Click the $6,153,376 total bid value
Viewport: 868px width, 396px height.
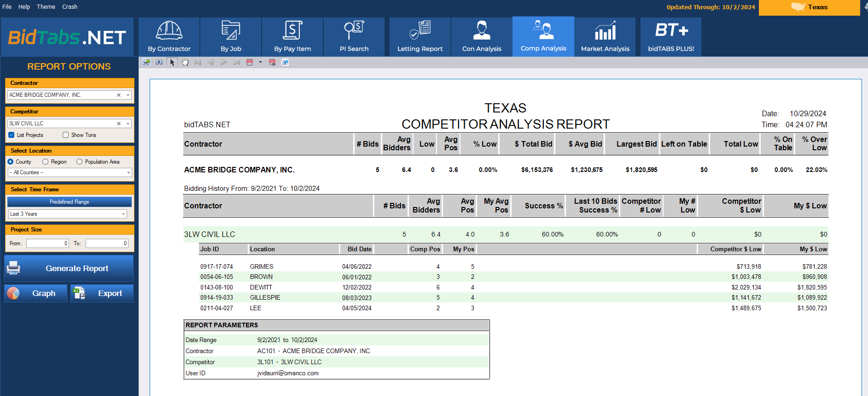(x=537, y=170)
